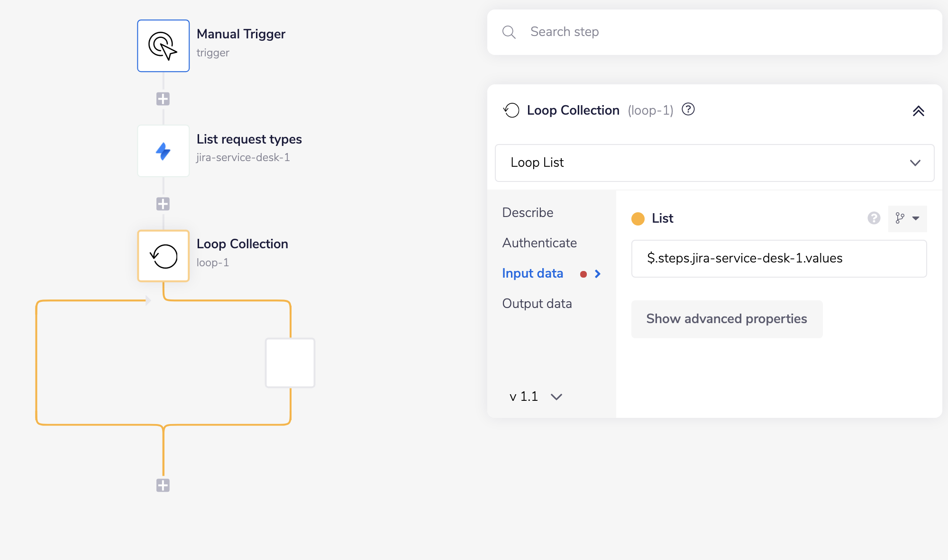Screen dimensions: 948x560
Task: Click inside the jira-service-desk-1.values input field
Action: pyautogui.click(x=779, y=259)
